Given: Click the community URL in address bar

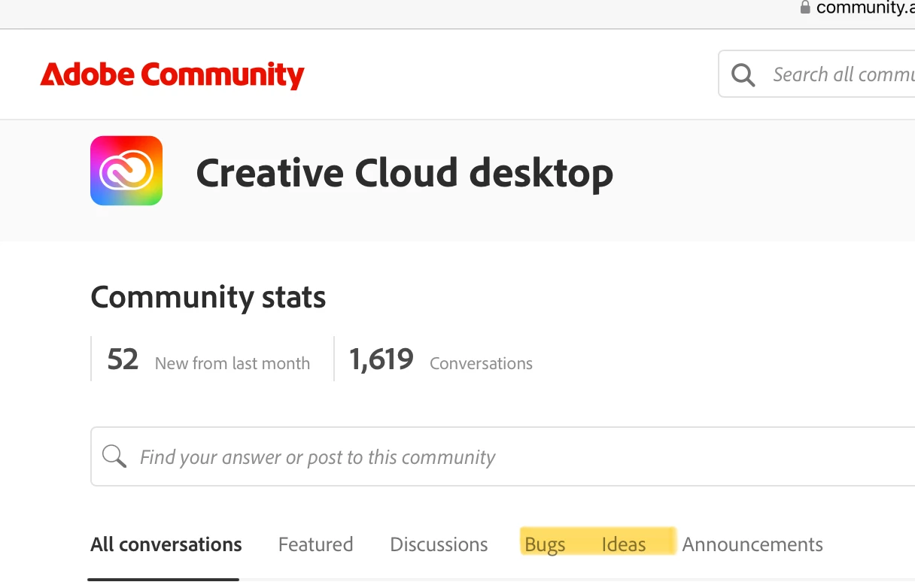Looking at the screenshot, I should point(865,8).
